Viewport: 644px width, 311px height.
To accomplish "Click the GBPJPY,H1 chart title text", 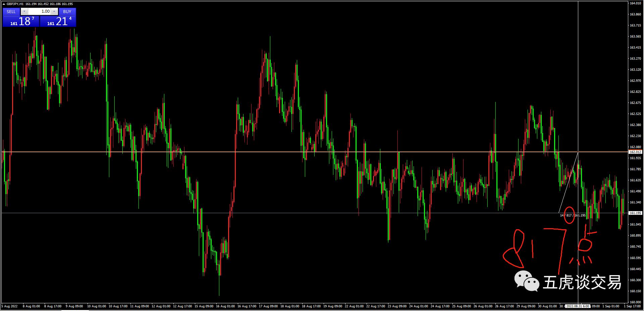I will click(15, 4).
